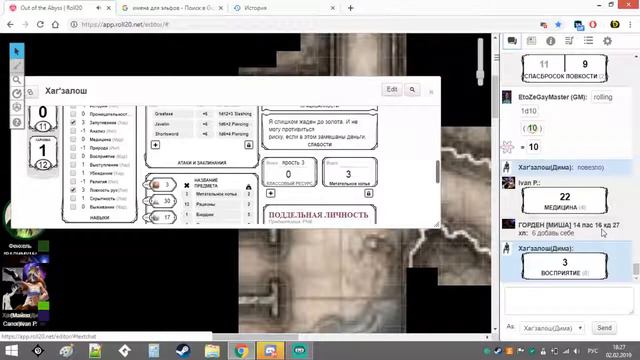The image size is (640, 360).
Task: Switch to the Chat sidebar tab
Action: point(512,41)
